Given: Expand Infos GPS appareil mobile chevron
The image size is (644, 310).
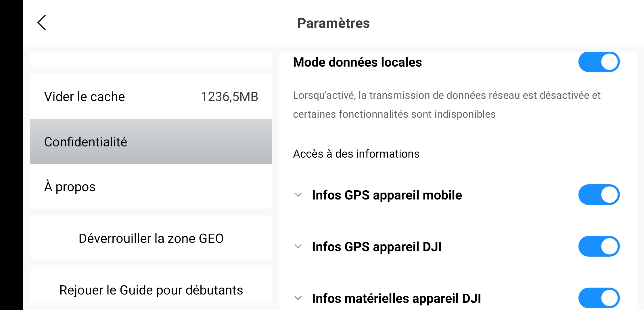Looking at the screenshot, I should [x=298, y=195].
